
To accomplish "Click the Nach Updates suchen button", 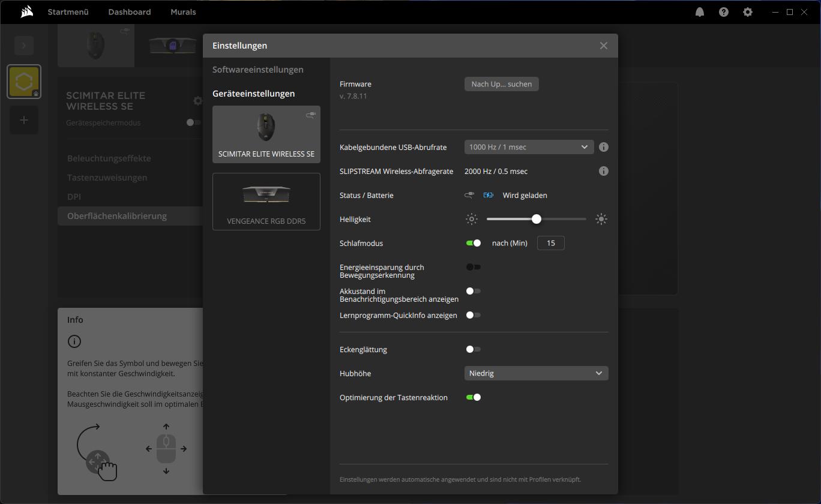I will pyautogui.click(x=502, y=84).
